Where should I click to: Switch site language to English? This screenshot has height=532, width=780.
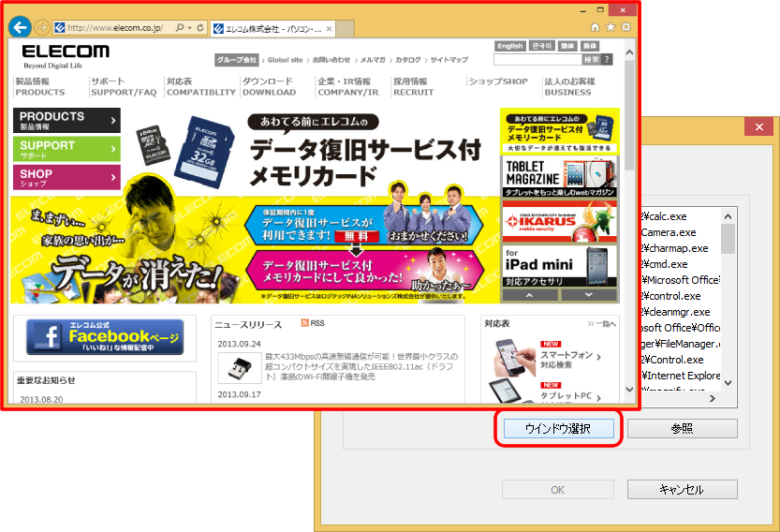click(x=510, y=46)
